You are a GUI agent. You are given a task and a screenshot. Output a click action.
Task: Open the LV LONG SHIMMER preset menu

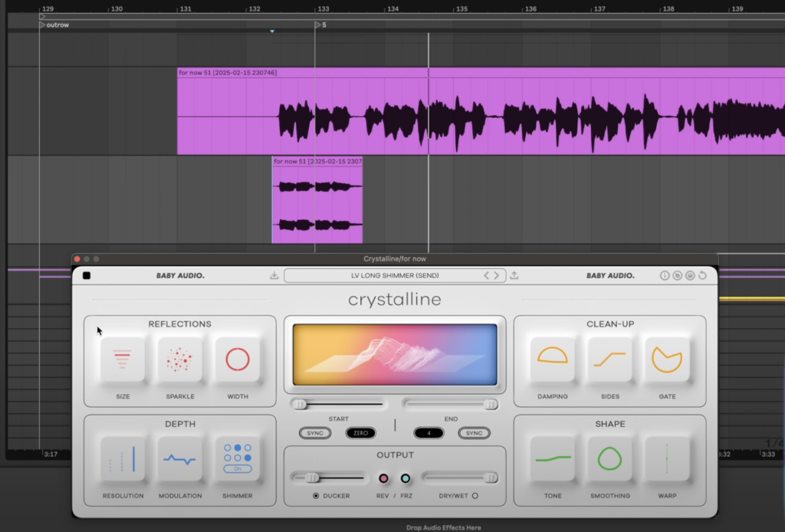[x=395, y=275]
